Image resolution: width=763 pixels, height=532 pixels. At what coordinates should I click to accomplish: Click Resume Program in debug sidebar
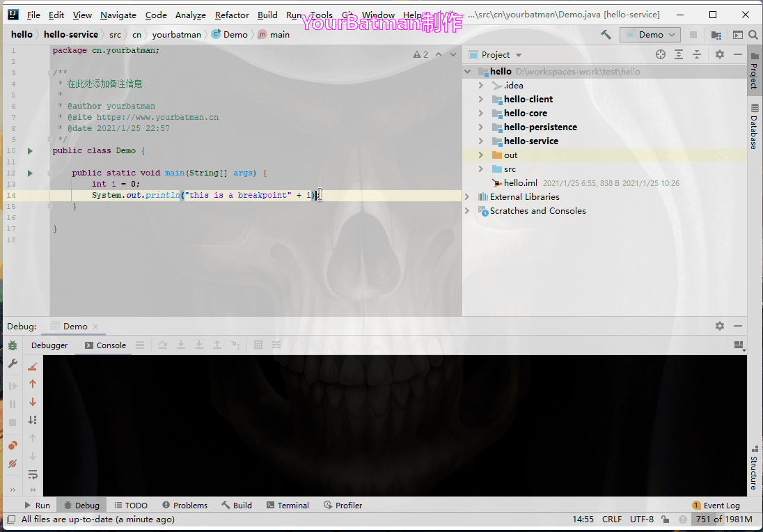tap(13, 386)
